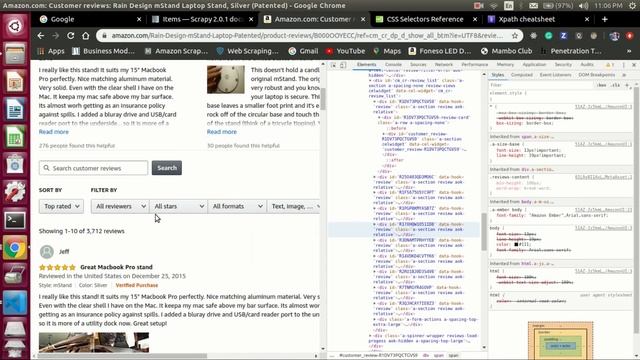640x360 pixels.
Task: Switch to the DOM Breakpoints pane
Action: click(596, 75)
